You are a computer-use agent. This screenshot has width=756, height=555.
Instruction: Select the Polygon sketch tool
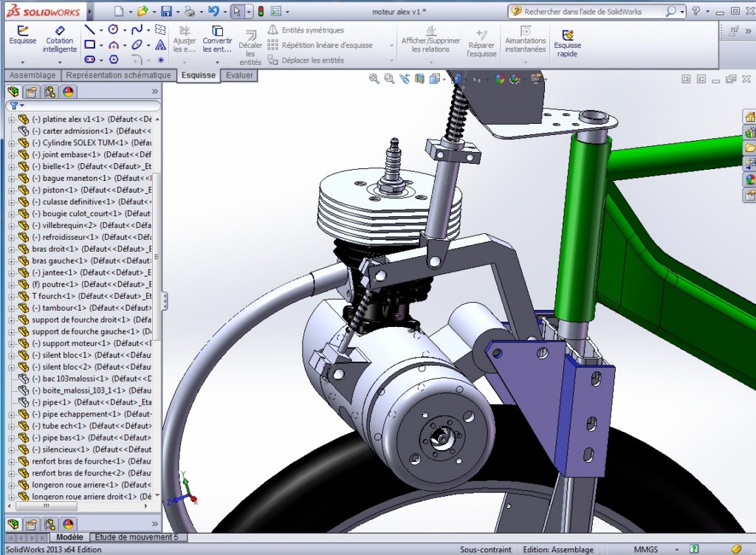coord(114,59)
